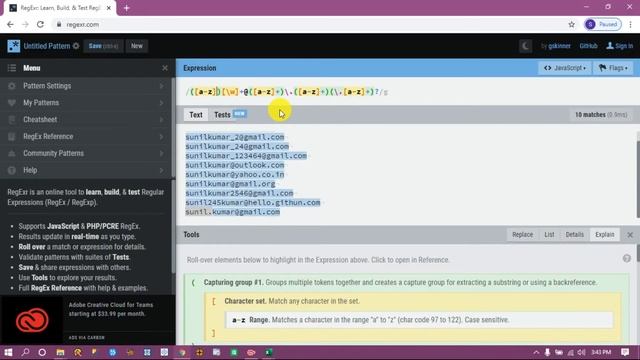
Task: Click the sidebar scrollbar
Action: coord(173,227)
